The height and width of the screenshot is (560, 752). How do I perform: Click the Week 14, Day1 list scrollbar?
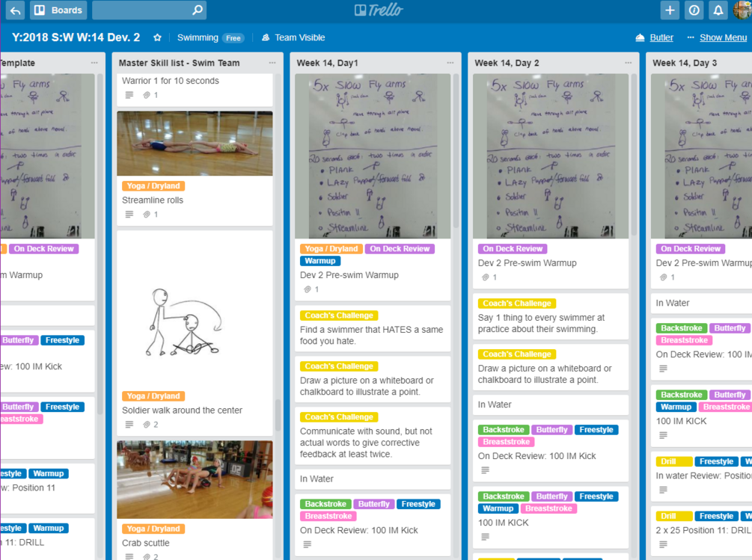[x=456, y=150]
